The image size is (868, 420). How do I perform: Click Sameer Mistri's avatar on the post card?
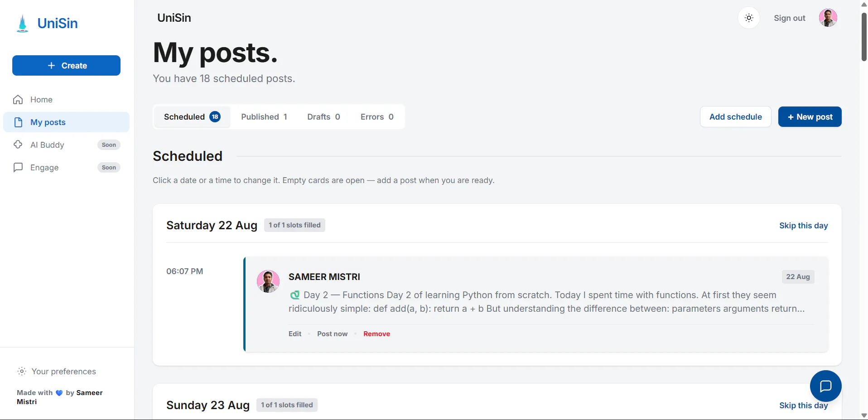(268, 281)
